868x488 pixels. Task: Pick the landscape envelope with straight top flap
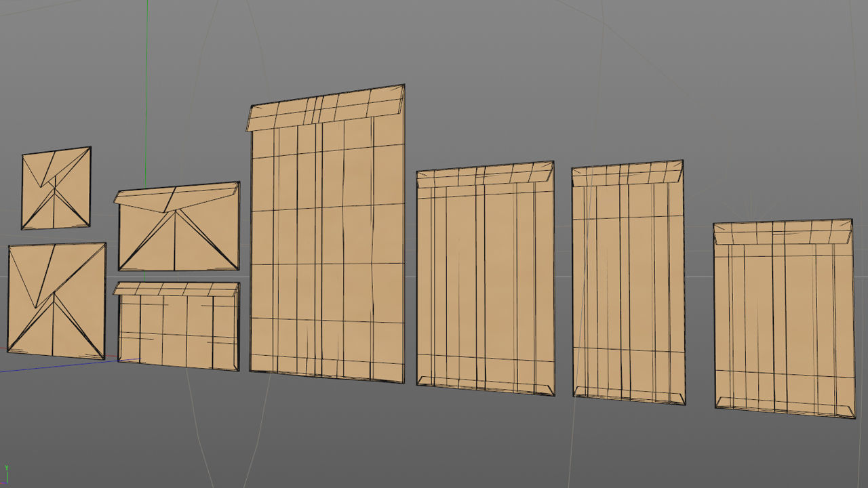(x=176, y=326)
